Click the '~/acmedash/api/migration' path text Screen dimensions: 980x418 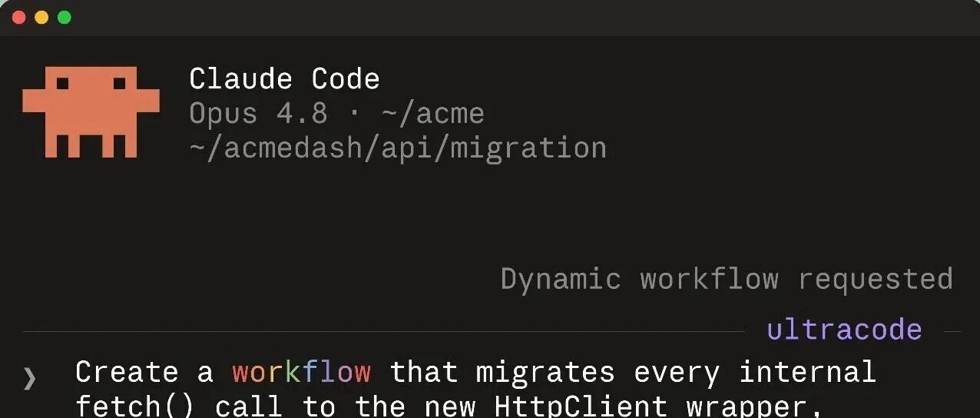398,148
